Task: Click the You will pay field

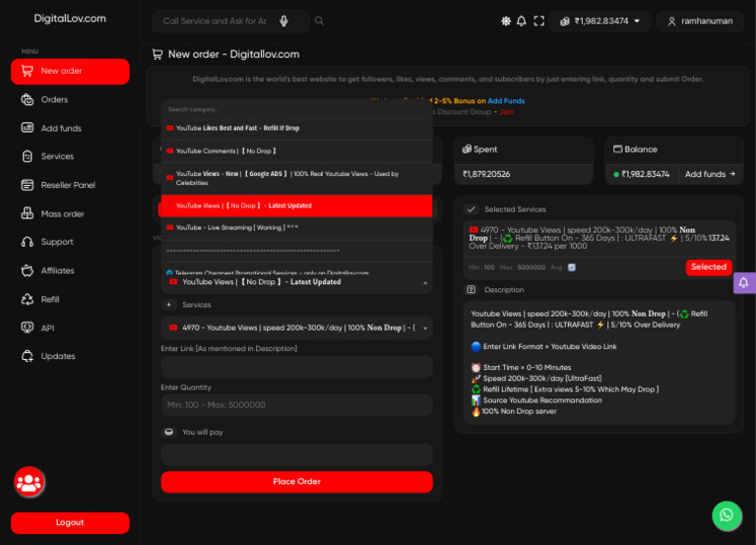Action: pyautogui.click(x=296, y=454)
